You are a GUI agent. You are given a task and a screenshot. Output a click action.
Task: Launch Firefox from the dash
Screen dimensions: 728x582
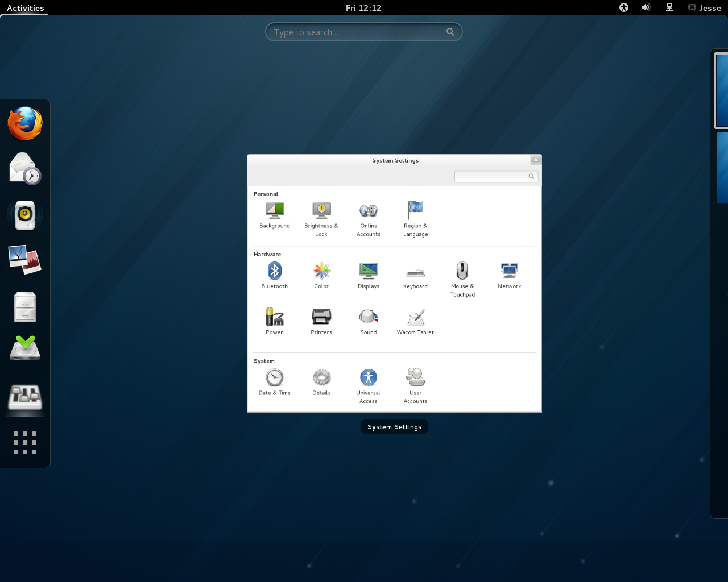click(x=25, y=123)
